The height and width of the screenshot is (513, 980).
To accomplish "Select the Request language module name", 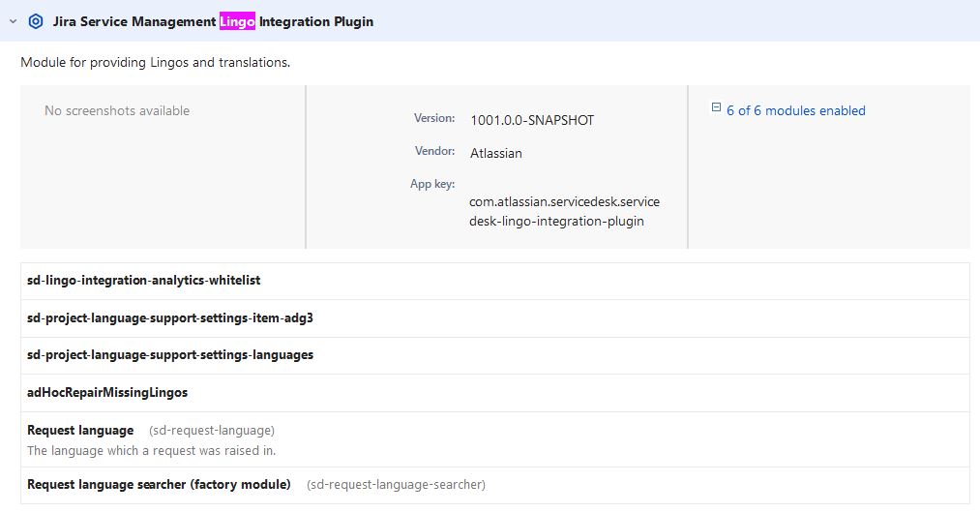I will tap(80, 431).
